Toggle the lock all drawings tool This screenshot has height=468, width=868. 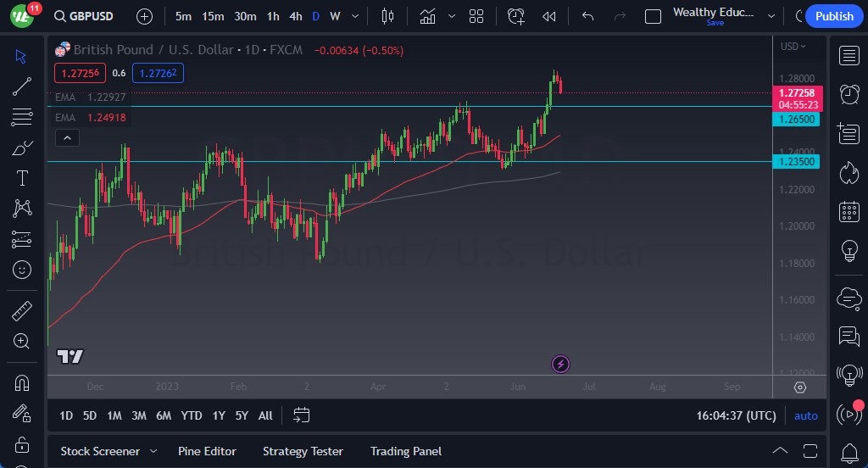pos(22,444)
